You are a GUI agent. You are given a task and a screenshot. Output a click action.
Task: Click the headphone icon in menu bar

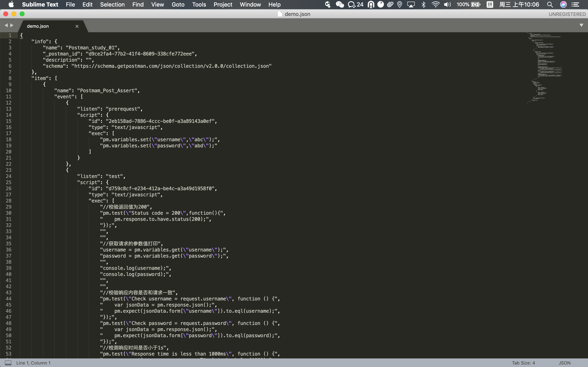(371, 4)
